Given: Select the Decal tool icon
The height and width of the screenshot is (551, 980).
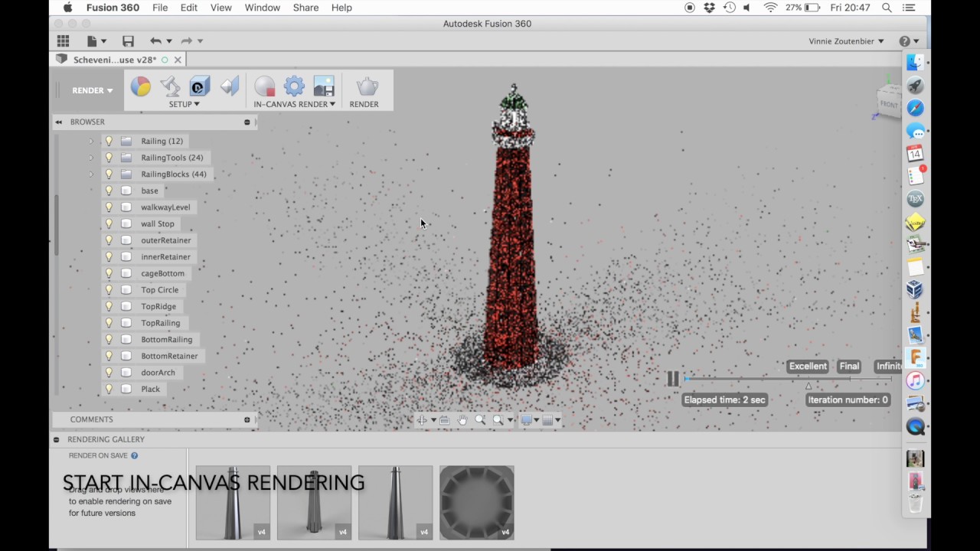Looking at the screenshot, I should [x=200, y=86].
